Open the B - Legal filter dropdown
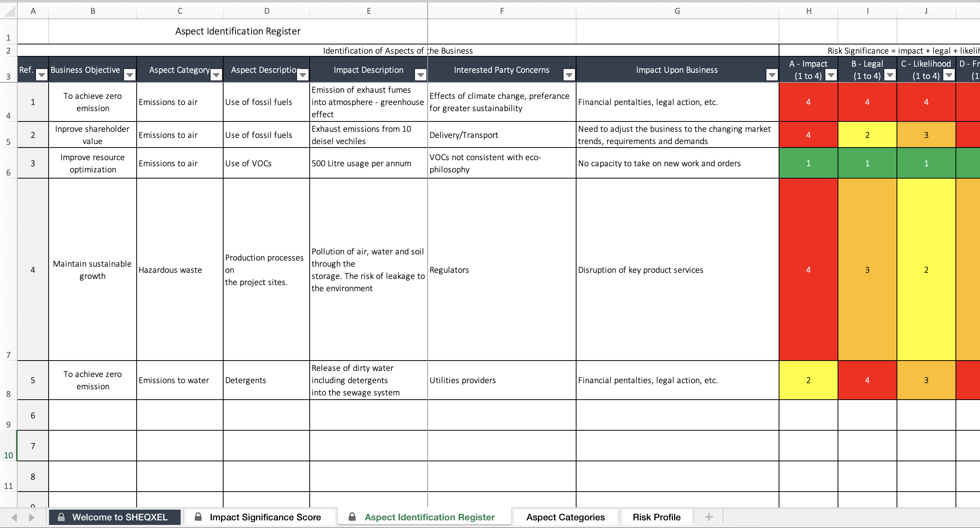Viewport: 980px width, 528px height. pos(890,75)
